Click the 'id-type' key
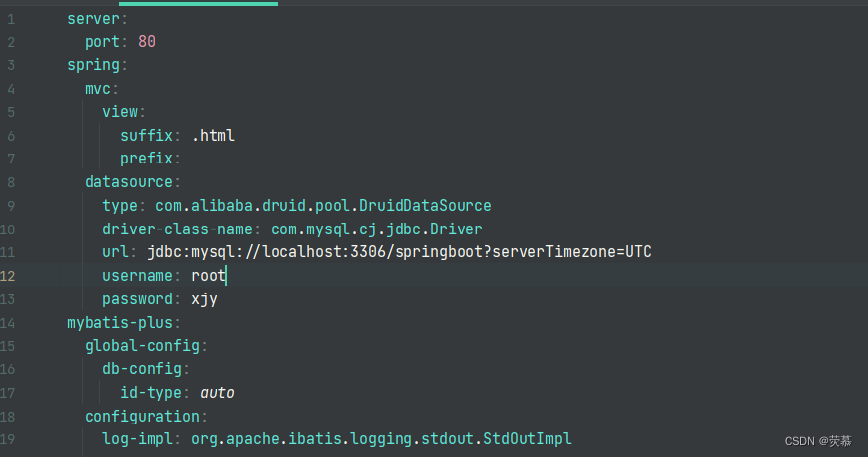Image resolution: width=868 pixels, height=457 pixels. pyautogui.click(x=151, y=393)
